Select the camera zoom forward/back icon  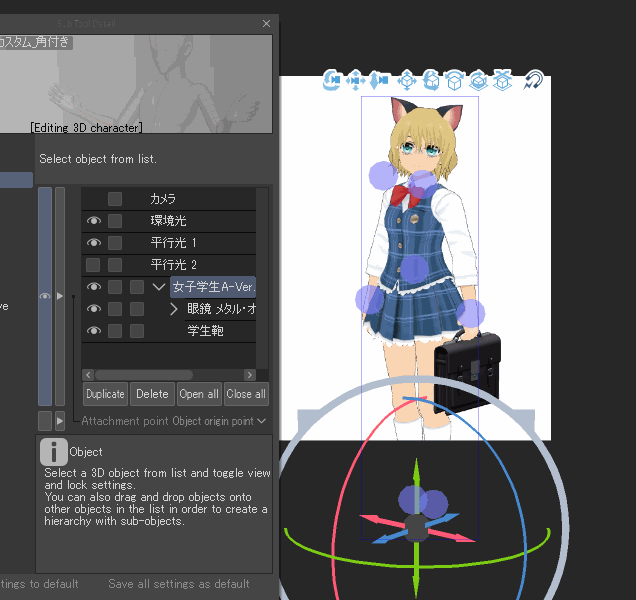click(x=379, y=80)
